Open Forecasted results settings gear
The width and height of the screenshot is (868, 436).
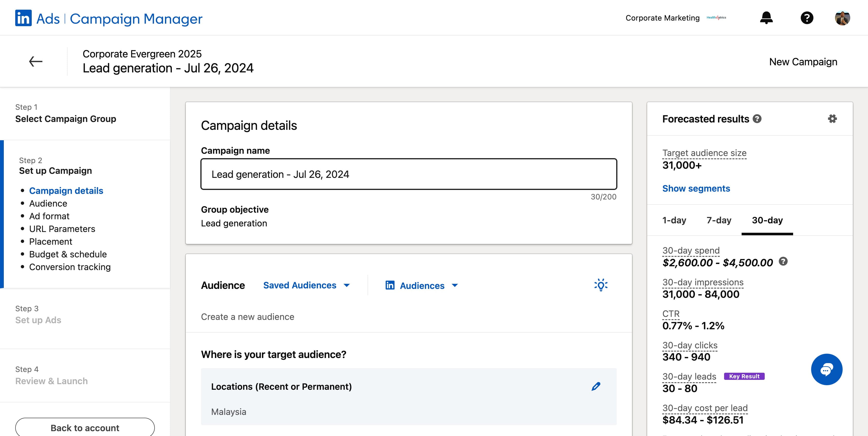click(x=832, y=119)
